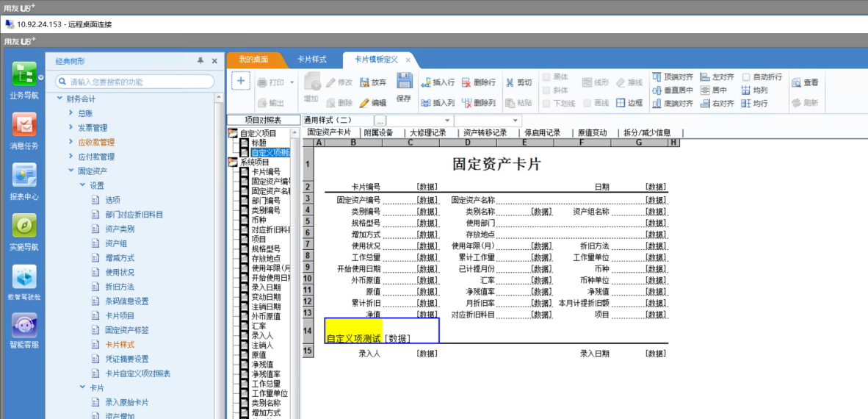This screenshot has height=419, width=868.
Task: Open 资产类别 in the navigation tree
Action: tap(119, 229)
